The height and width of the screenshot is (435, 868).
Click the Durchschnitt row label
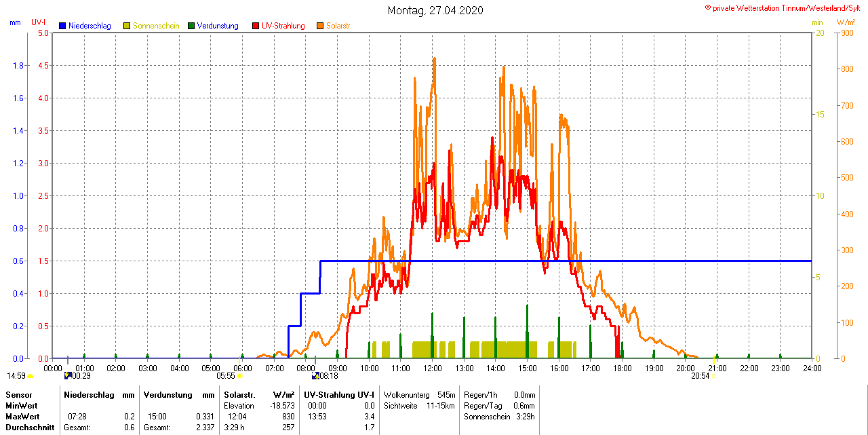[x=30, y=428]
